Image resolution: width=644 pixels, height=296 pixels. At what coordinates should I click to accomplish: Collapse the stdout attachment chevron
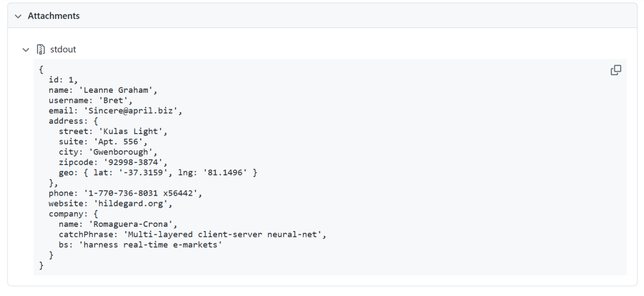coord(25,50)
